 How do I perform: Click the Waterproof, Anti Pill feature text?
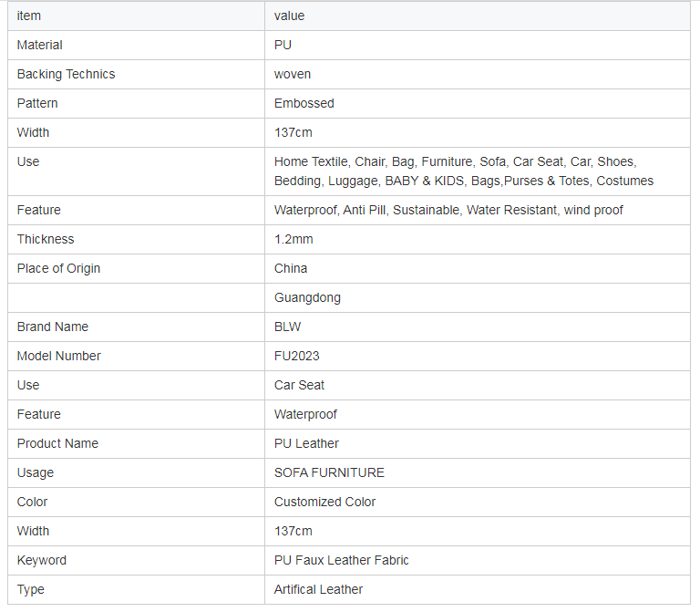click(330, 211)
